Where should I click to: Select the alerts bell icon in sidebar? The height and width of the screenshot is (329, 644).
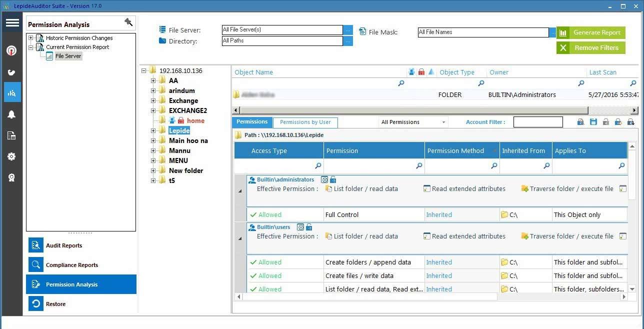pos(12,114)
